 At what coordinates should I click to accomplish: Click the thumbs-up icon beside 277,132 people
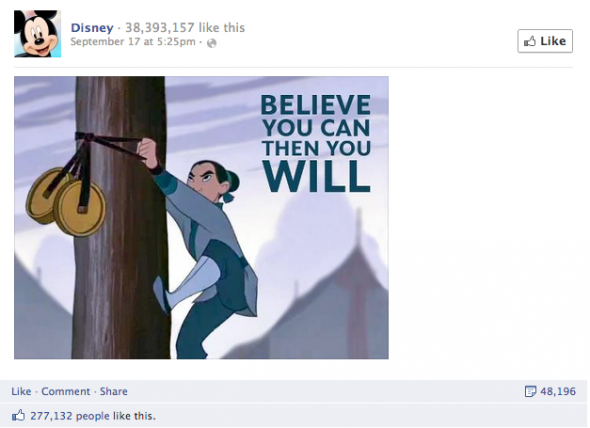[x=18, y=416]
